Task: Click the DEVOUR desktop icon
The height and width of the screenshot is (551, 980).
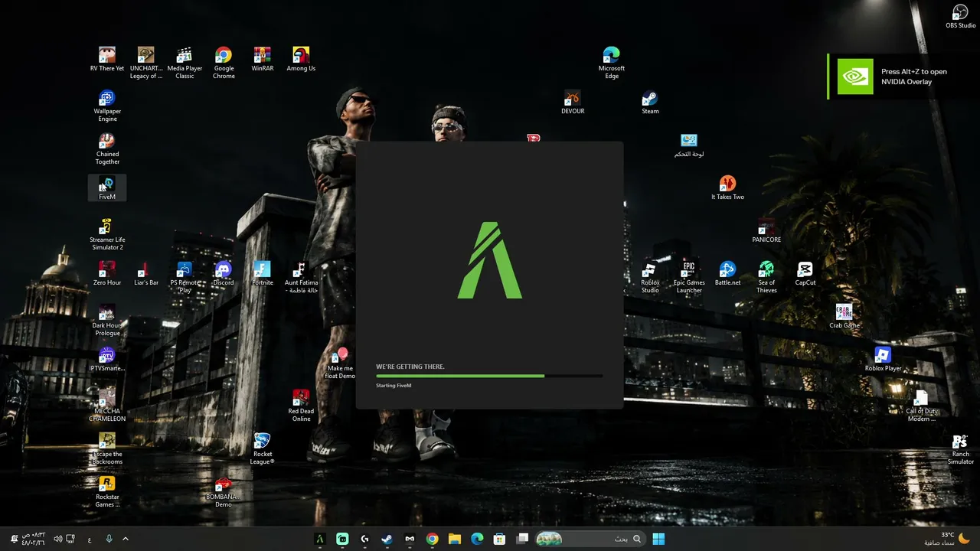Action: point(573,102)
